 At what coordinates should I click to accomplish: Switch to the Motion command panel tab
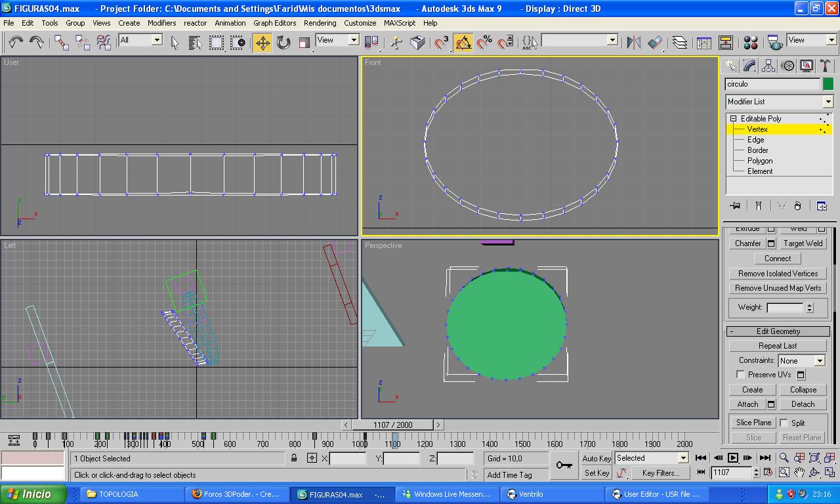(x=787, y=66)
